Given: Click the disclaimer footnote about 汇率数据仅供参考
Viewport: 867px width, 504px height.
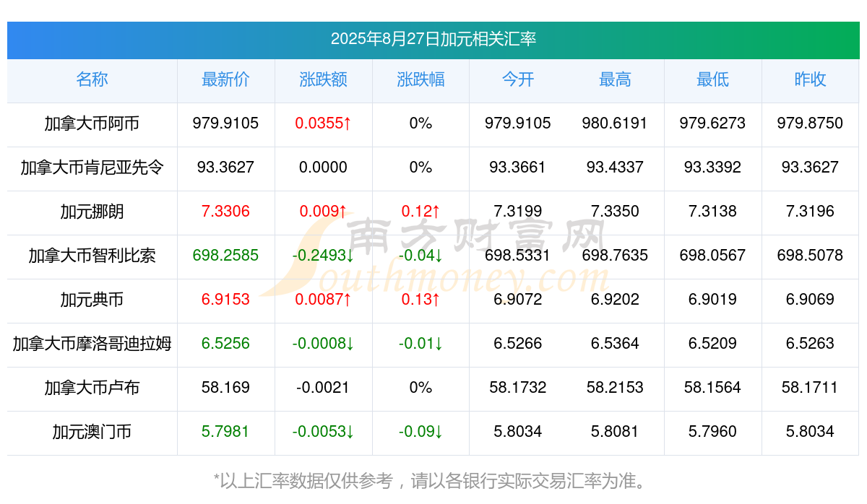Looking at the screenshot, I should coord(433,480).
